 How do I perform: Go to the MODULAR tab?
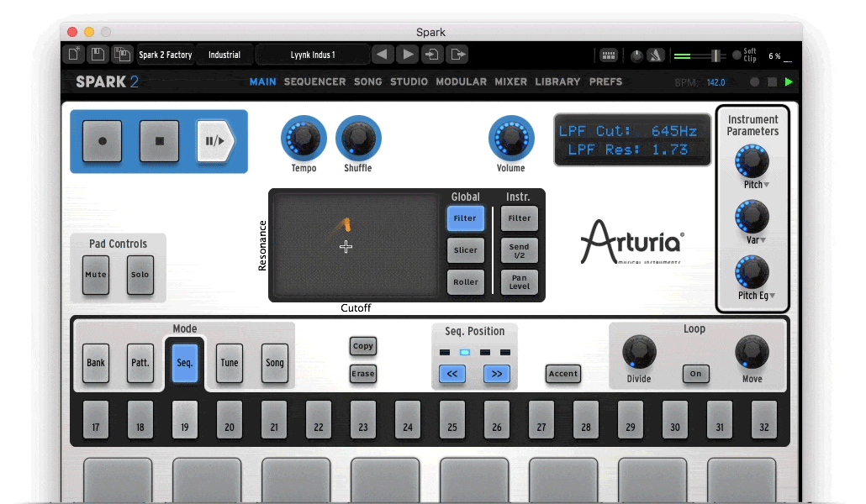click(x=462, y=81)
